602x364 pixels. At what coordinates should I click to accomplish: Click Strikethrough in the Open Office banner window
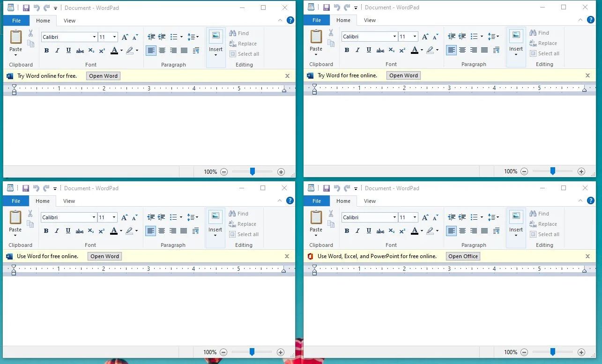380,231
